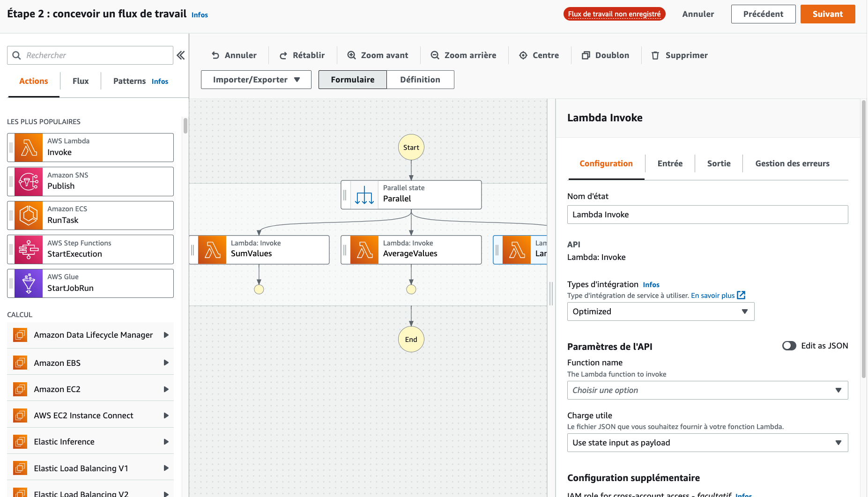
Task: Expand the Amazon EBS actions
Action: (x=166, y=363)
